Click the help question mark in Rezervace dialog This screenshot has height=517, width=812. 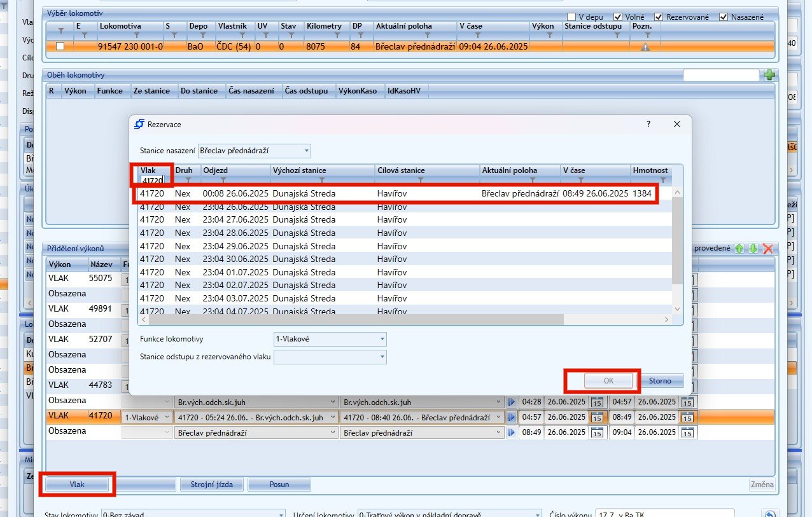coord(648,124)
